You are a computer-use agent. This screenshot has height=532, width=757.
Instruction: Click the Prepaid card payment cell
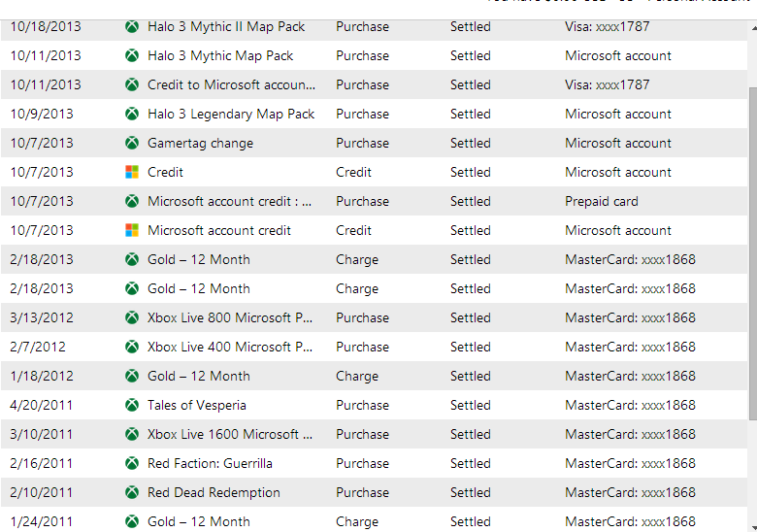602,201
